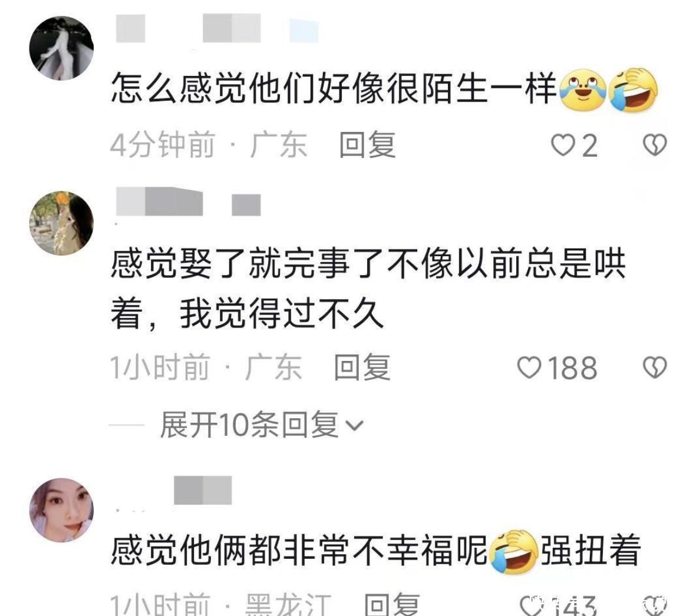Dislike the first comment from Guangdong

click(655, 145)
